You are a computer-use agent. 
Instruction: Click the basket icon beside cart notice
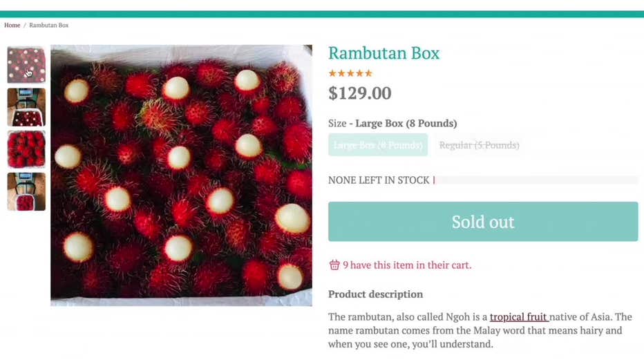[334, 265]
